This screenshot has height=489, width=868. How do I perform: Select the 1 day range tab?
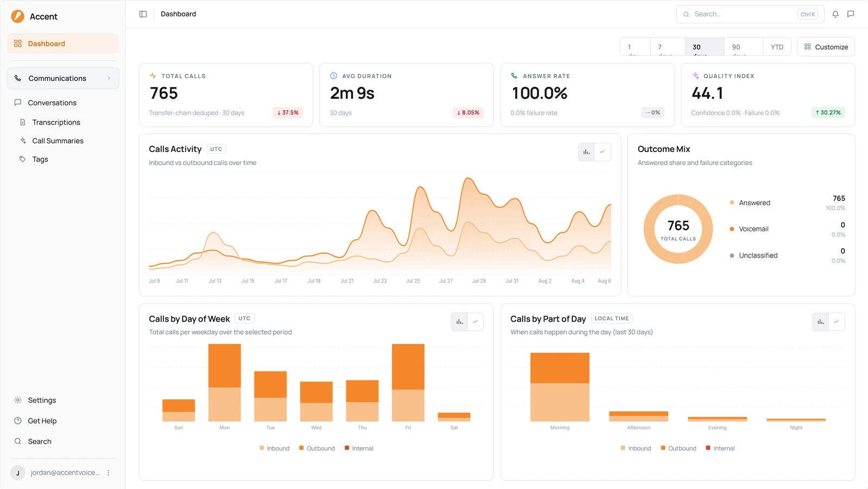click(x=635, y=47)
